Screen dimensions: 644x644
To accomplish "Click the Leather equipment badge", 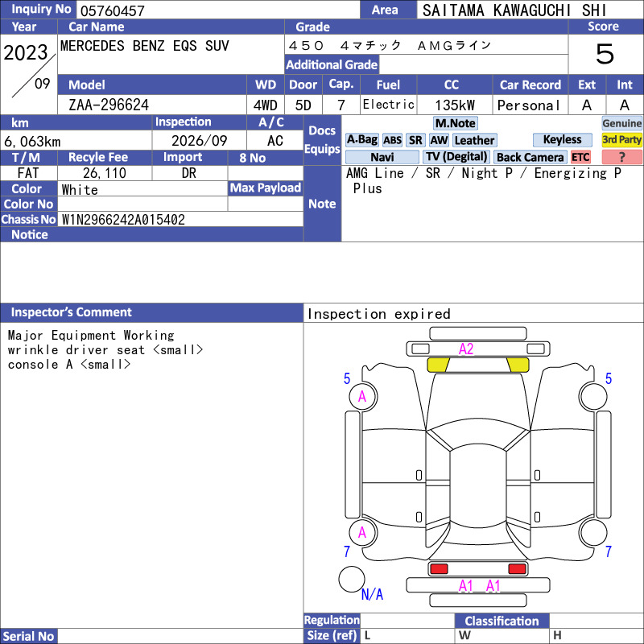I will coord(474,140).
